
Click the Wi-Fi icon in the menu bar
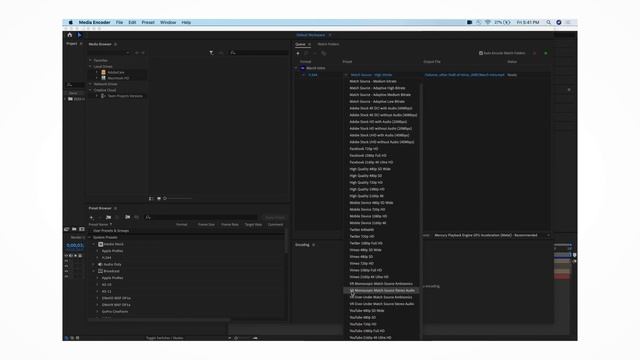pos(488,22)
